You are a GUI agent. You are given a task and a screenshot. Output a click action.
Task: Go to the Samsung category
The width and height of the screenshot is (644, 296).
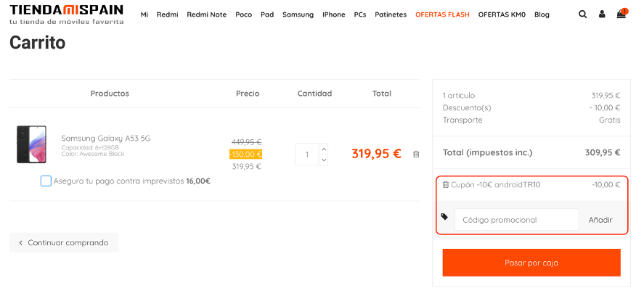[x=298, y=15]
